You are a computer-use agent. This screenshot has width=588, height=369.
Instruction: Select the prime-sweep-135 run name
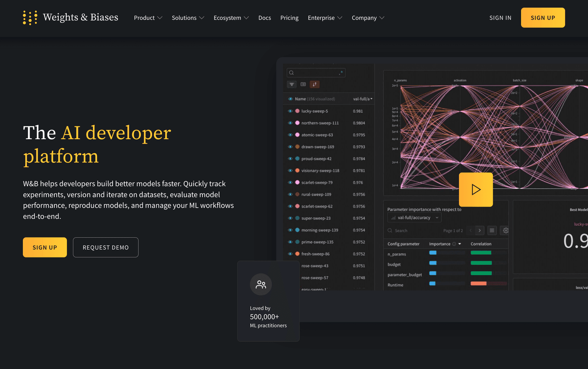(x=317, y=242)
